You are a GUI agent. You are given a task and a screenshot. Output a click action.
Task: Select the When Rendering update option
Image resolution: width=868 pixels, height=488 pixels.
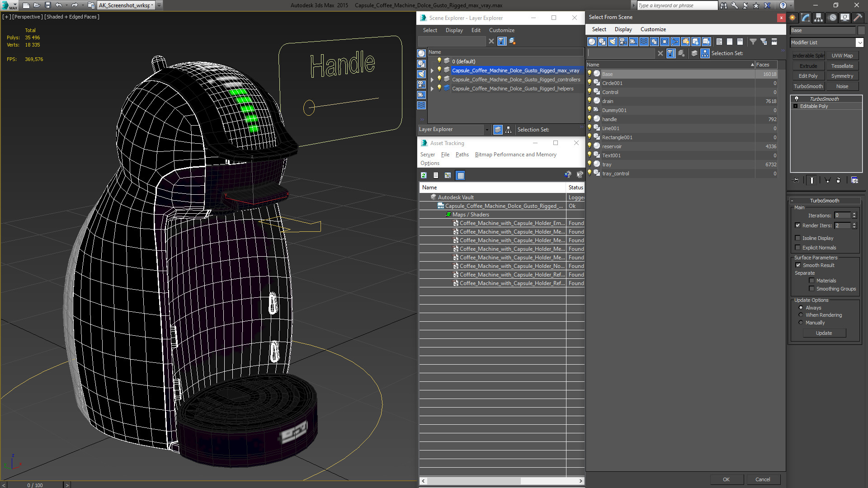[x=801, y=315]
